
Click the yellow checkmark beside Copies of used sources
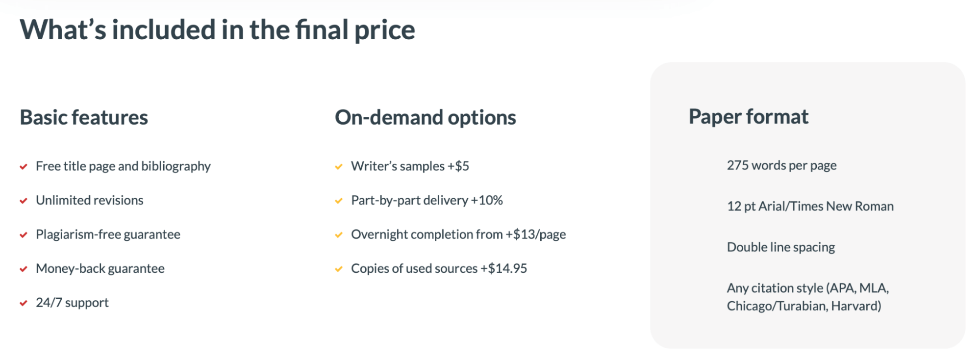pyautogui.click(x=338, y=269)
